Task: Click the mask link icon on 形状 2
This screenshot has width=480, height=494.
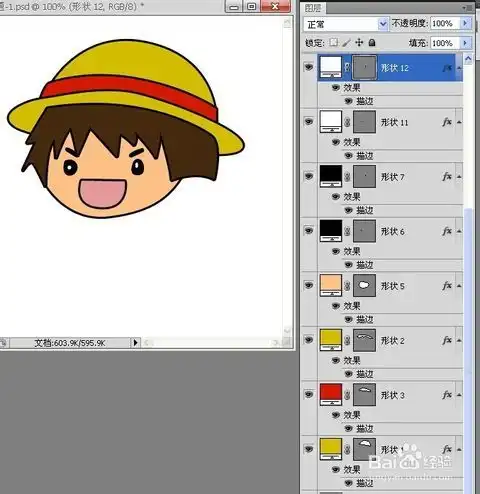Action: [x=347, y=340]
